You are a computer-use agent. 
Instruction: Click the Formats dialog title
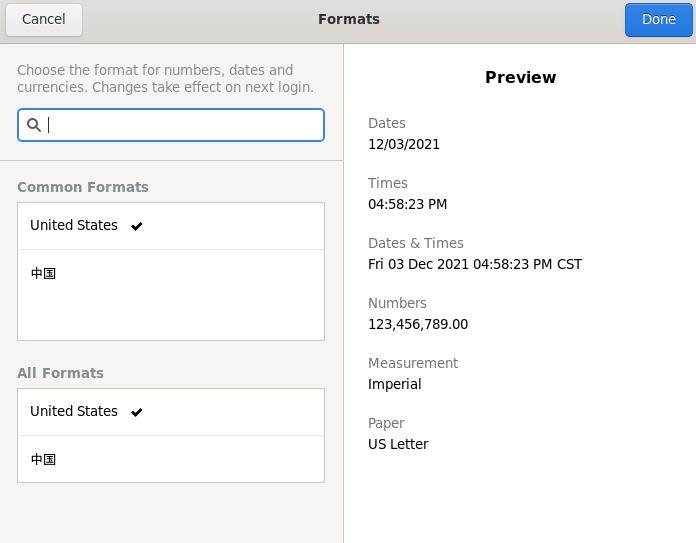[348, 19]
